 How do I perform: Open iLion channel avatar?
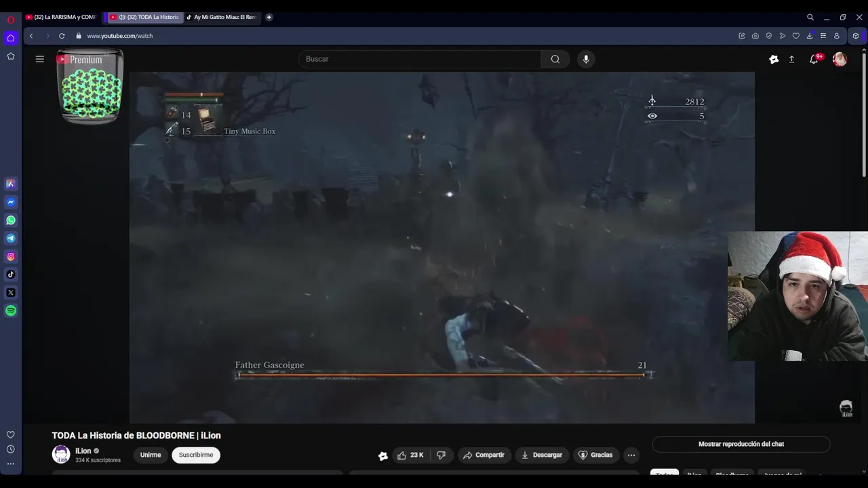click(61, 454)
